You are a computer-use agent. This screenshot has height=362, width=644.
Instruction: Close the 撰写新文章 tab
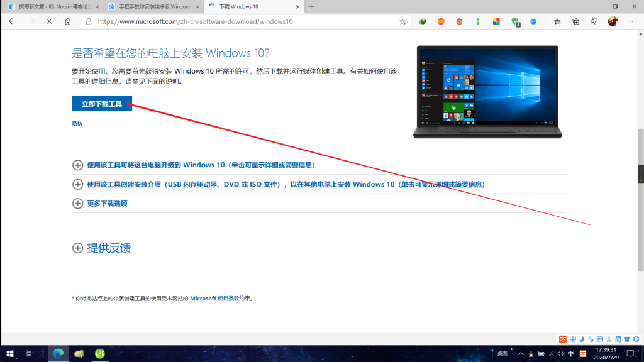point(97,6)
